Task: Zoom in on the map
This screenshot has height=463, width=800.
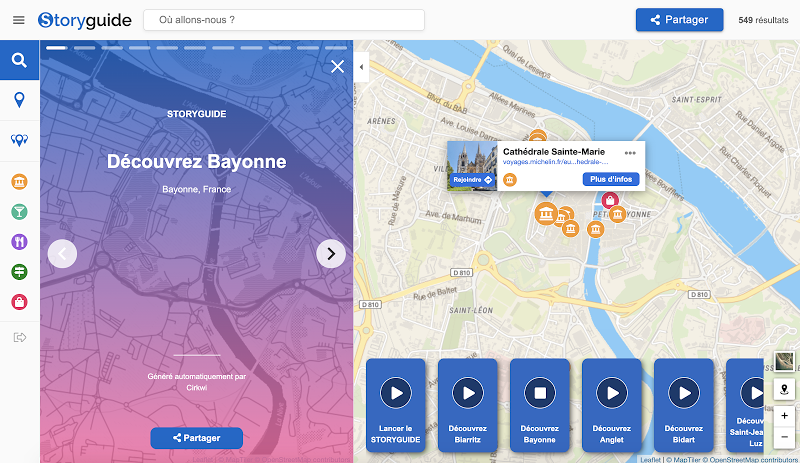Action: [x=784, y=416]
